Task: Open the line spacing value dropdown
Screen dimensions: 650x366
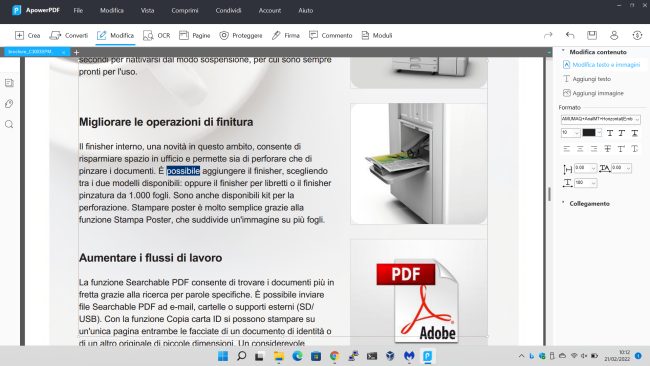Action: click(x=586, y=168)
